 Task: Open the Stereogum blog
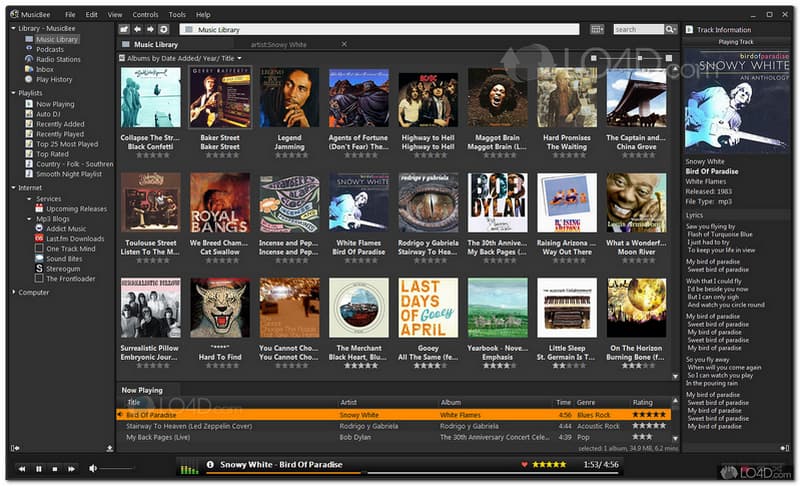(63, 269)
